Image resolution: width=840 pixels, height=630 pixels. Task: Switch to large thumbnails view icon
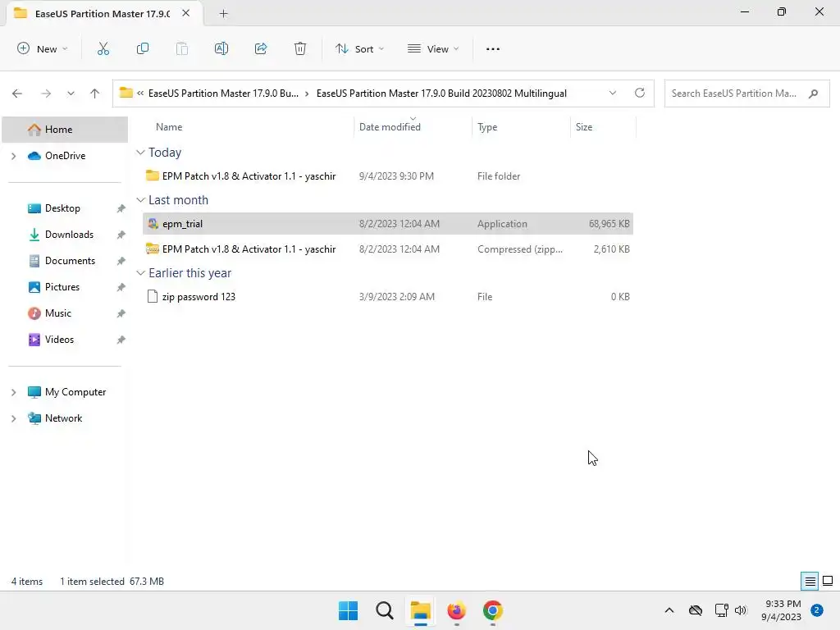(x=828, y=581)
